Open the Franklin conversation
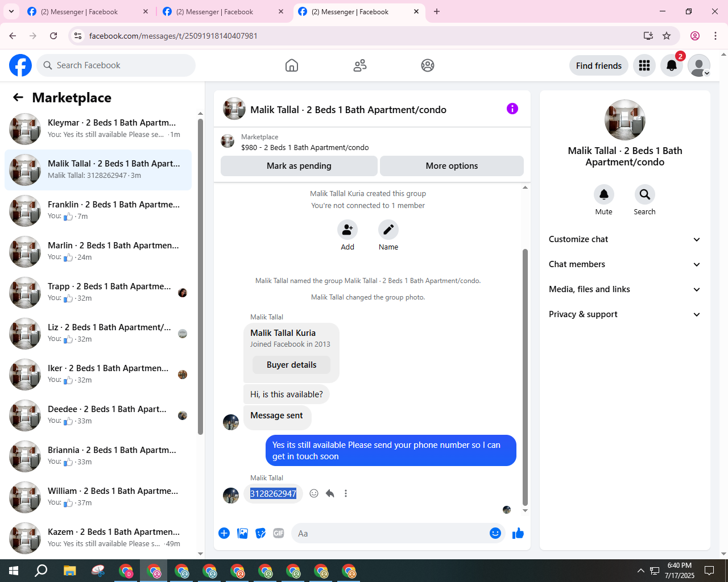Viewport: 728px width, 582px height. (98, 211)
